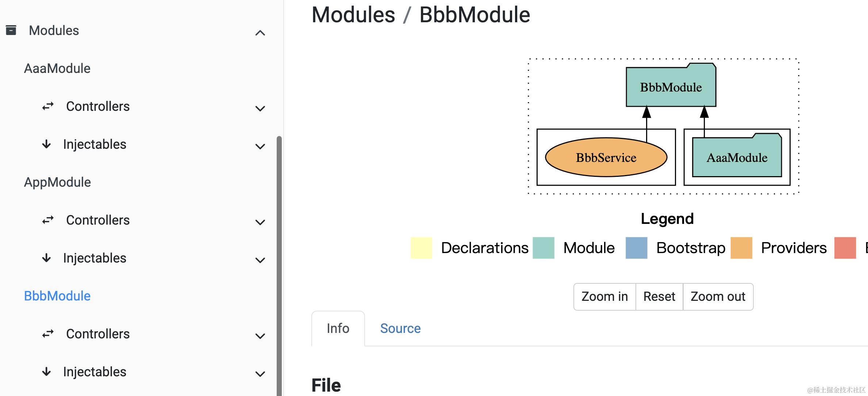This screenshot has width=868, height=396.
Task: Open AppModule in the sidebar
Action: [x=57, y=182]
